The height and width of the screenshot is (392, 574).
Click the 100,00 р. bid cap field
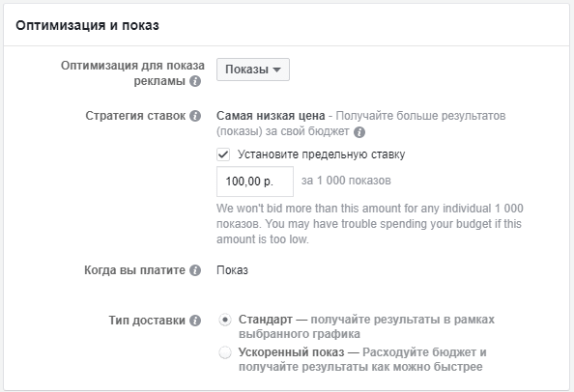255,182
